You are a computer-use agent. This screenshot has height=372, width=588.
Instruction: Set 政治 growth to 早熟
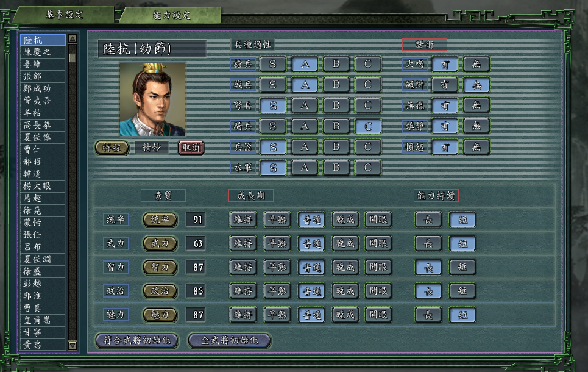click(x=277, y=291)
